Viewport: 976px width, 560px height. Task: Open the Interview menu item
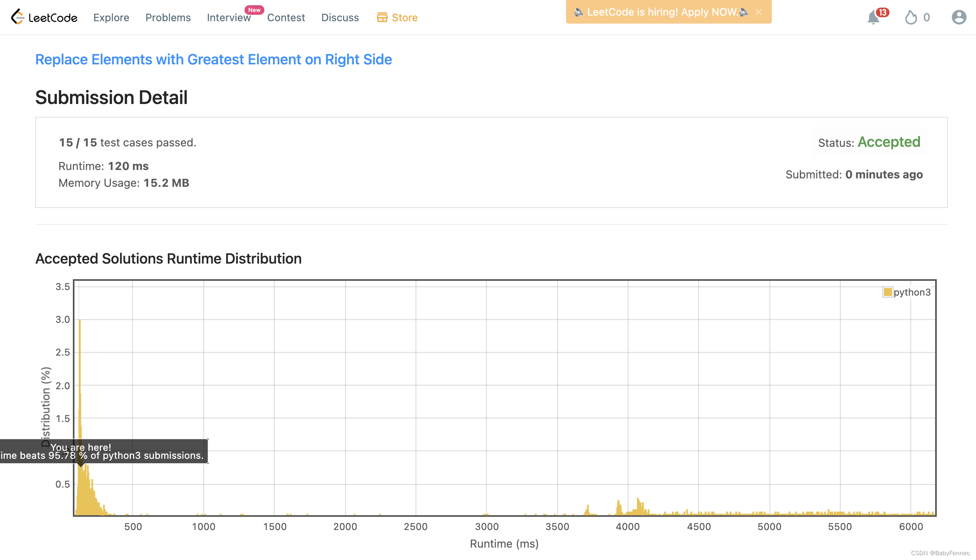point(229,18)
